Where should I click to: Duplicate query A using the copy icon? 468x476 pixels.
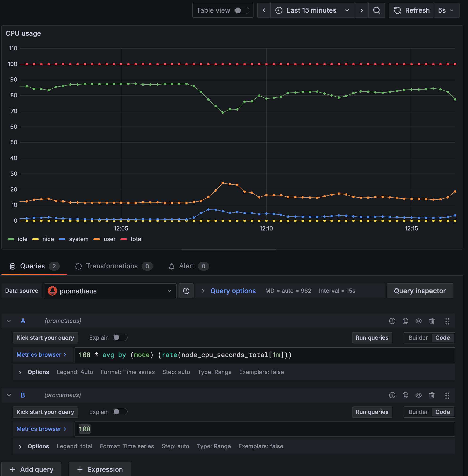(405, 321)
